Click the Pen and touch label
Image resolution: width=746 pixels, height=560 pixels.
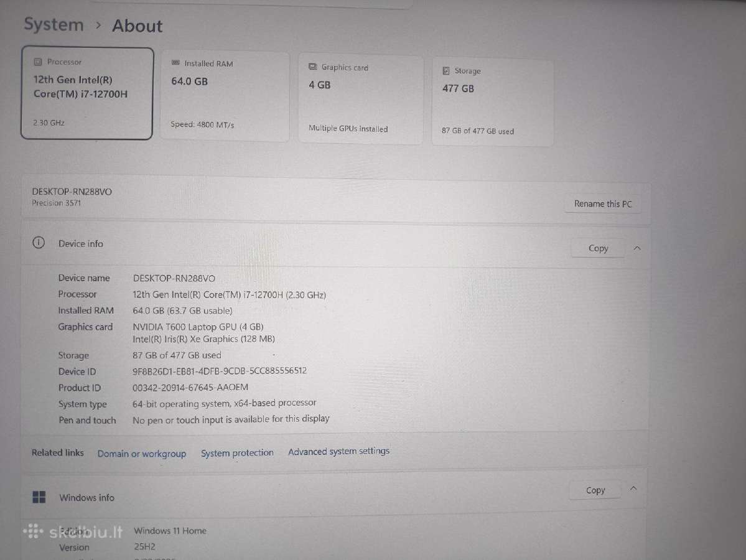[x=88, y=420]
